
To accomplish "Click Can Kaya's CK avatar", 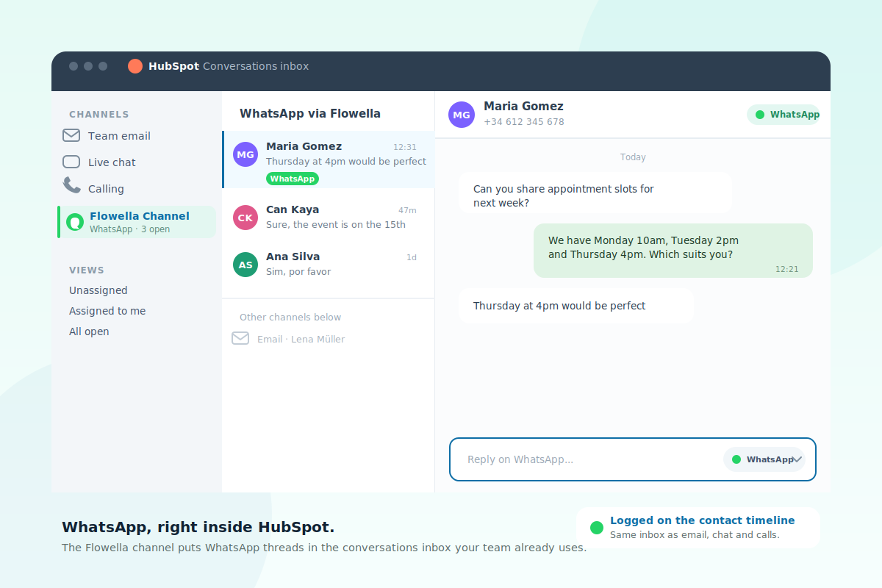I will [245, 218].
